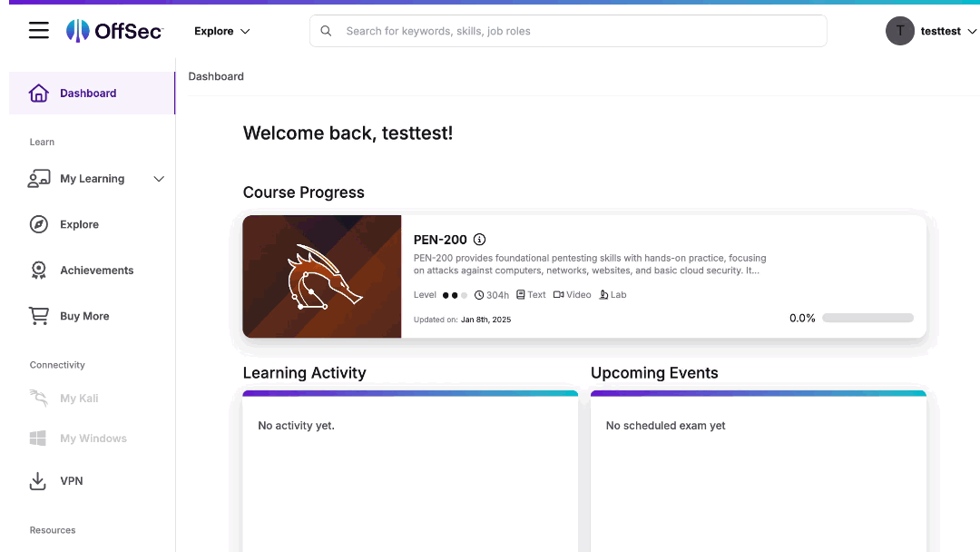Open VPN in the sidebar
This screenshot has width=980, height=552.
[x=72, y=481]
